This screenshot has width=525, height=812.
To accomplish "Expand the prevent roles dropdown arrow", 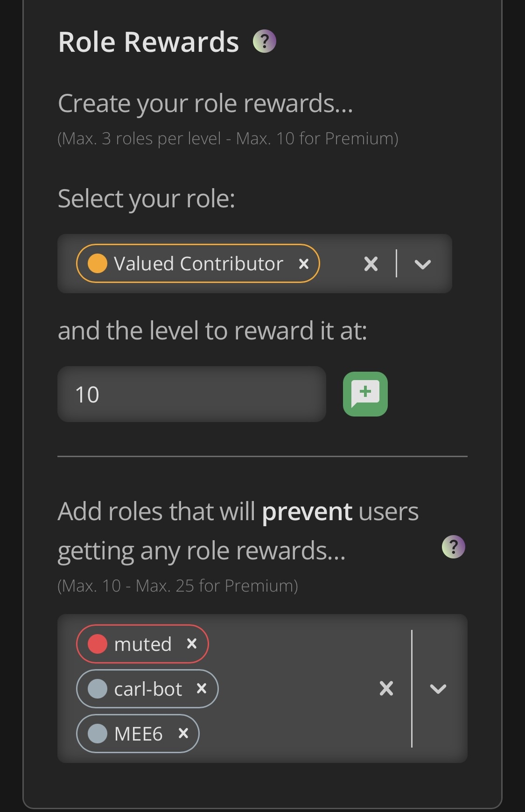I will (x=438, y=688).
